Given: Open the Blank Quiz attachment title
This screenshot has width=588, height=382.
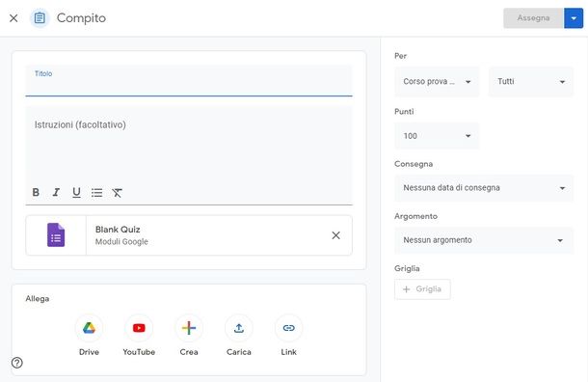Looking at the screenshot, I should (x=118, y=230).
